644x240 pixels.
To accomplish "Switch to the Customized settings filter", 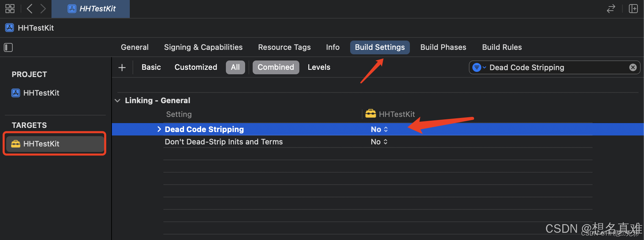I will (x=196, y=67).
